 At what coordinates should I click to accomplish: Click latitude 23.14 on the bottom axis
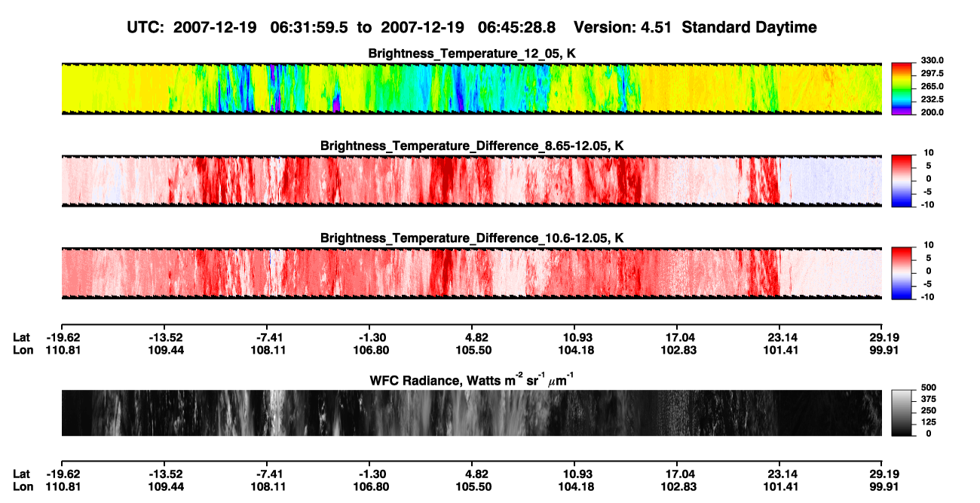782,474
